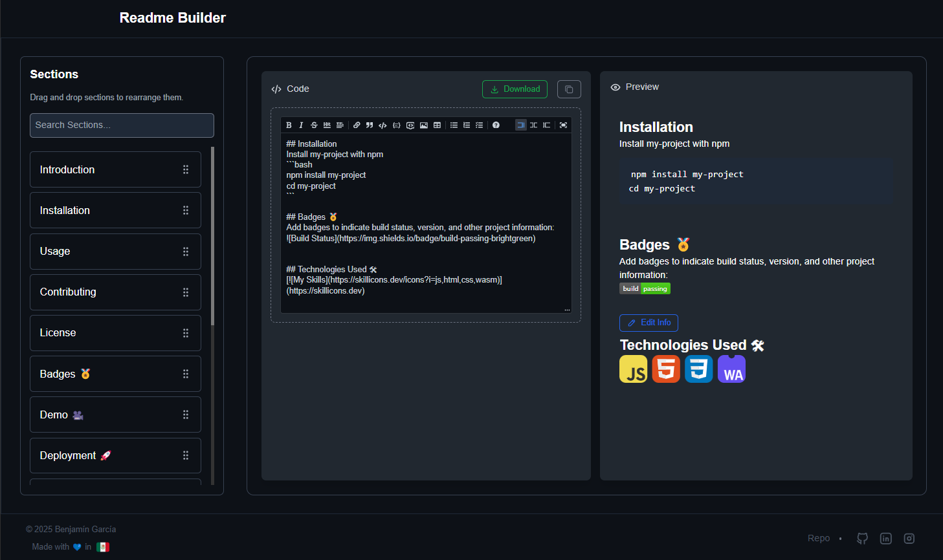
Task: Grab the Demo drag handle
Action: (x=186, y=415)
